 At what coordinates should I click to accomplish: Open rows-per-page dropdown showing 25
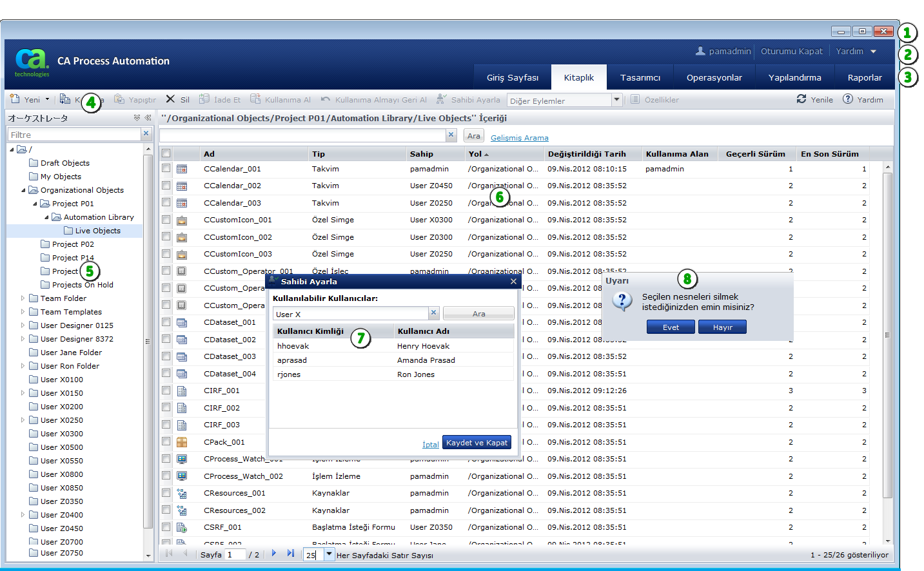(329, 554)
